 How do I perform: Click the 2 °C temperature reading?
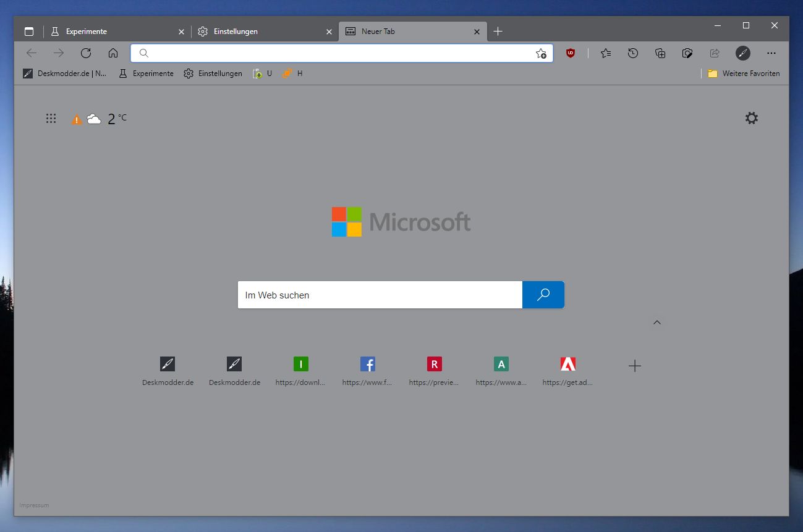(117, 119)
